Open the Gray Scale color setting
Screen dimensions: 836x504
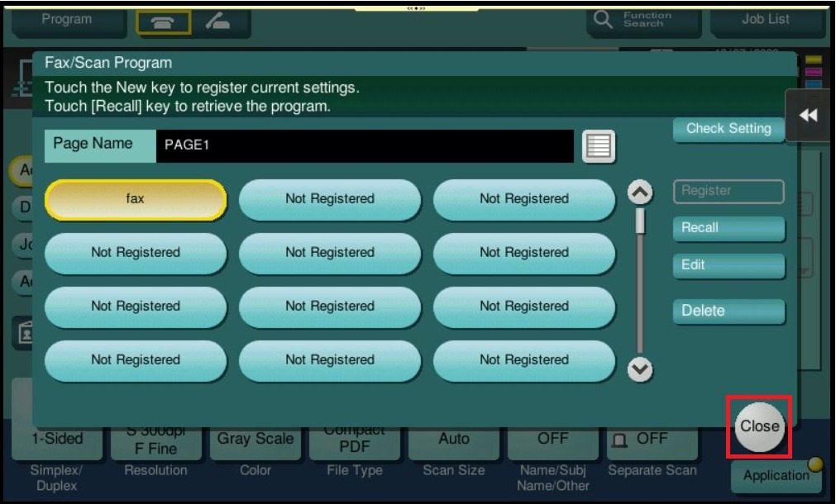256,440
